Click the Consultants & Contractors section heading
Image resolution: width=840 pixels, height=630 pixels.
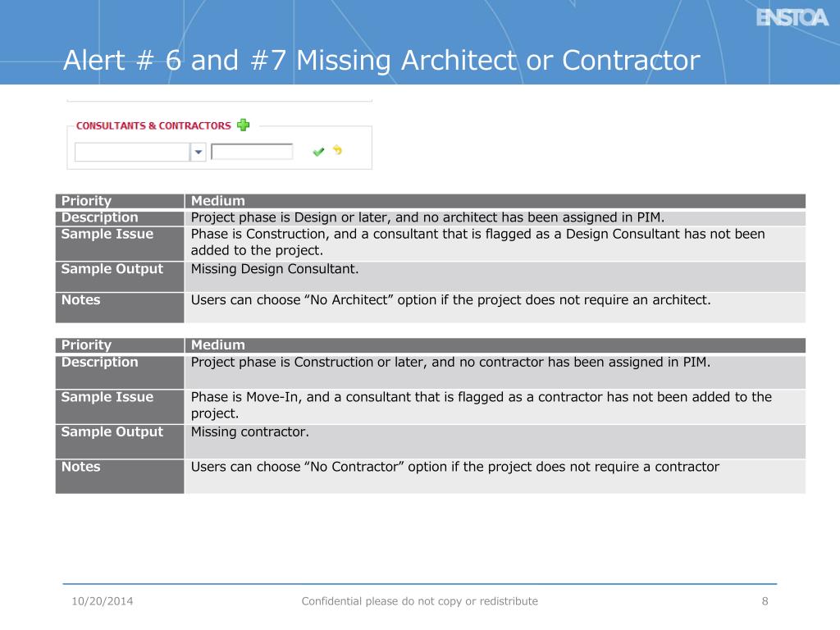click(x=153, y=126)
